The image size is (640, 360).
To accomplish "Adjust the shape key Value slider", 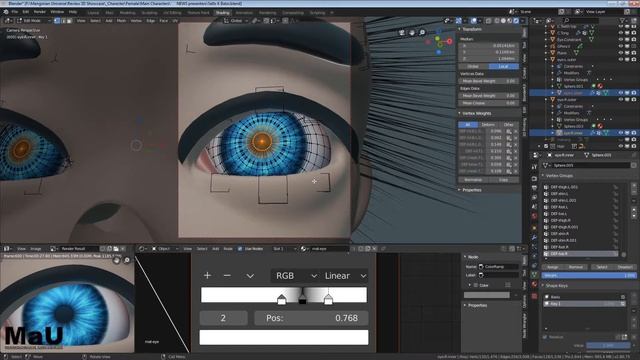I will [608, 346].
